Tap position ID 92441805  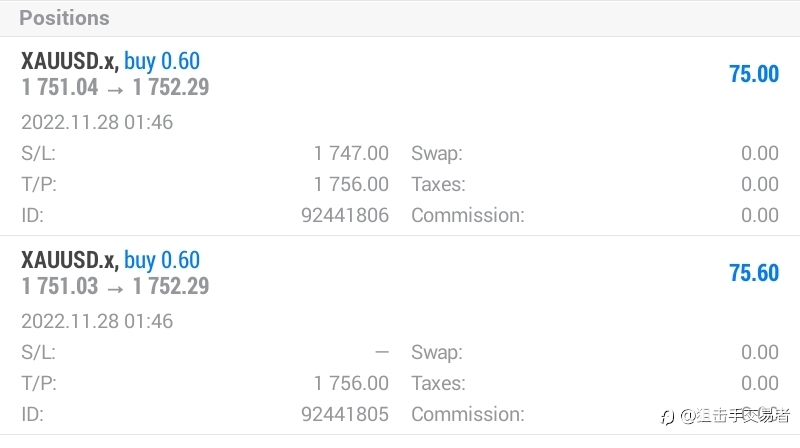(x=345, y=414)
